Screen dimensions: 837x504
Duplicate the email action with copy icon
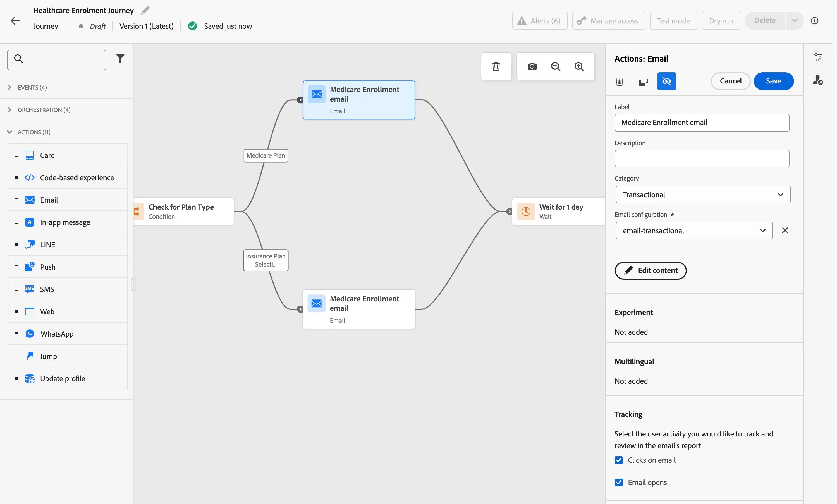click(x=643, y=81)
